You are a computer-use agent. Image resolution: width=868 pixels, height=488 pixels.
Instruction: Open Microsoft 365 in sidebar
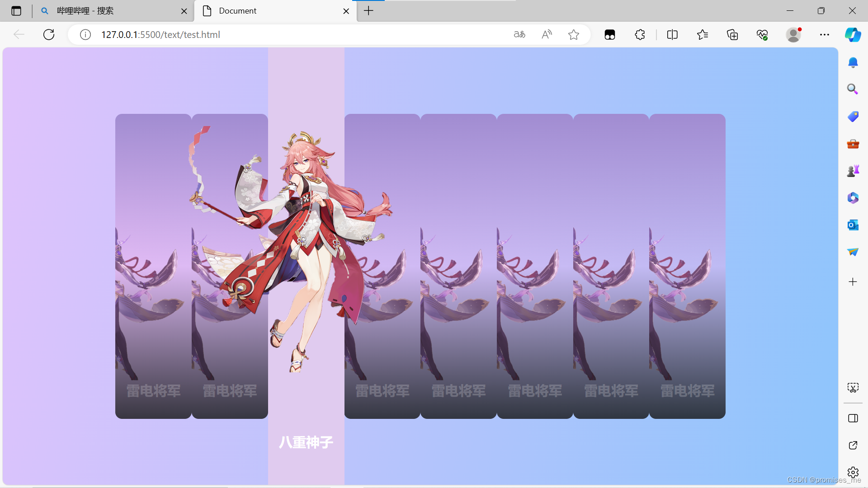tap(853, 198)
